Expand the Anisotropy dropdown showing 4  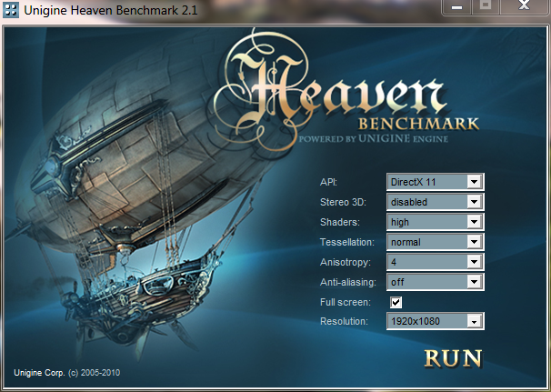(x=435, y=262)
